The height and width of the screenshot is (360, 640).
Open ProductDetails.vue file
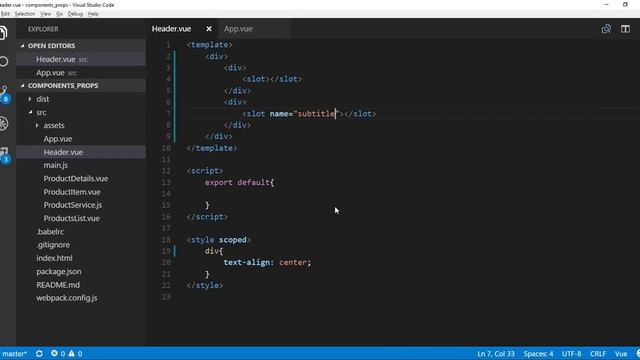(81, 179)
